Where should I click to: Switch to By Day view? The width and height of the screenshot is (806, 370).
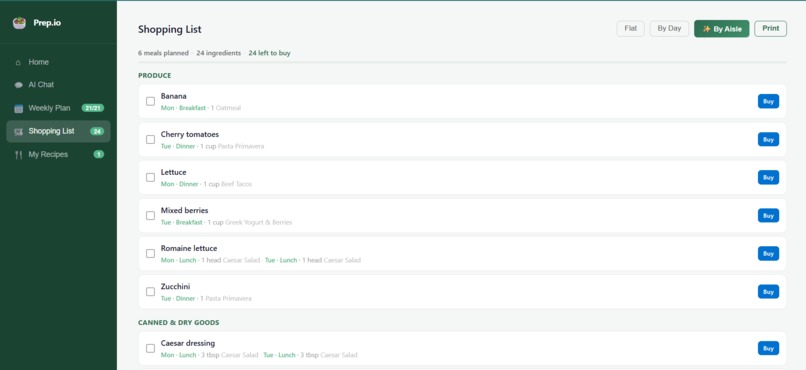tap(669, 29)
